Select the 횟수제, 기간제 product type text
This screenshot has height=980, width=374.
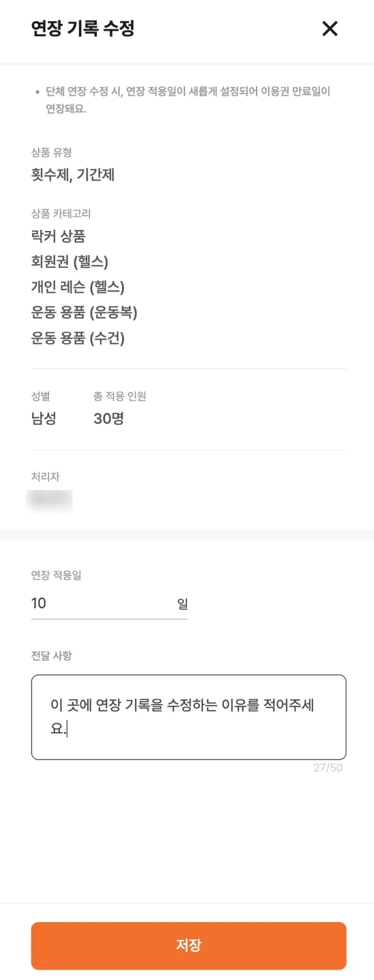click(73, 175)
